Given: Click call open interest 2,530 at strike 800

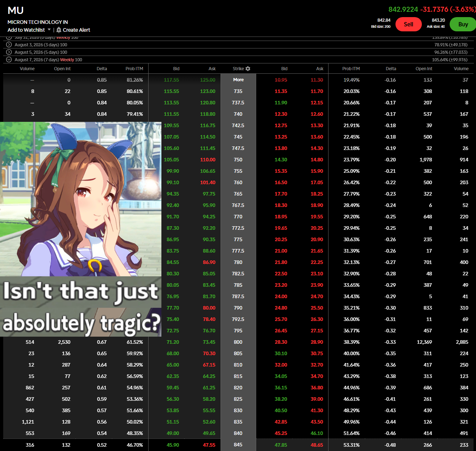Looking at the screenshot, I should tap(64, 342).
